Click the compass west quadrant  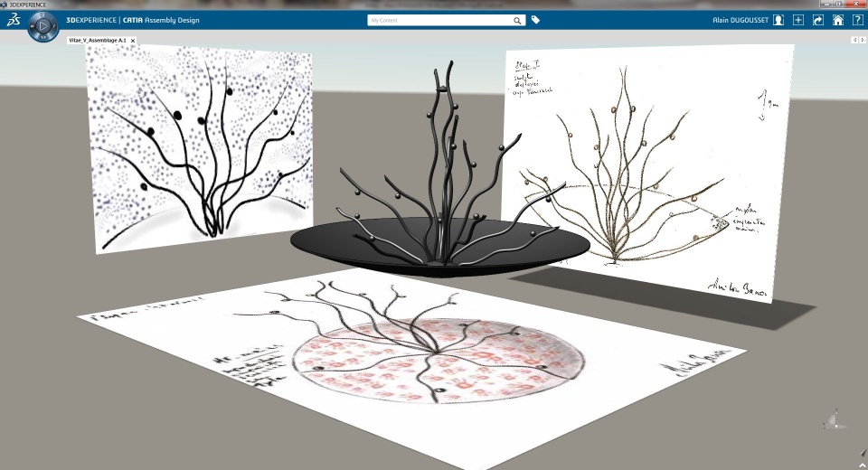pyautogui.click(x=33, y=25)
